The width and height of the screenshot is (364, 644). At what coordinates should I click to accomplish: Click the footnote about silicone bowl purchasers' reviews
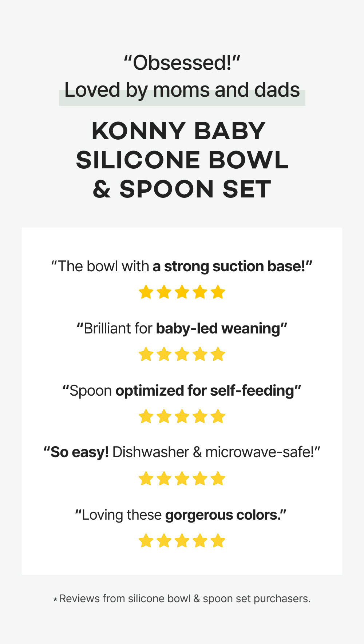tap(182, 599)
